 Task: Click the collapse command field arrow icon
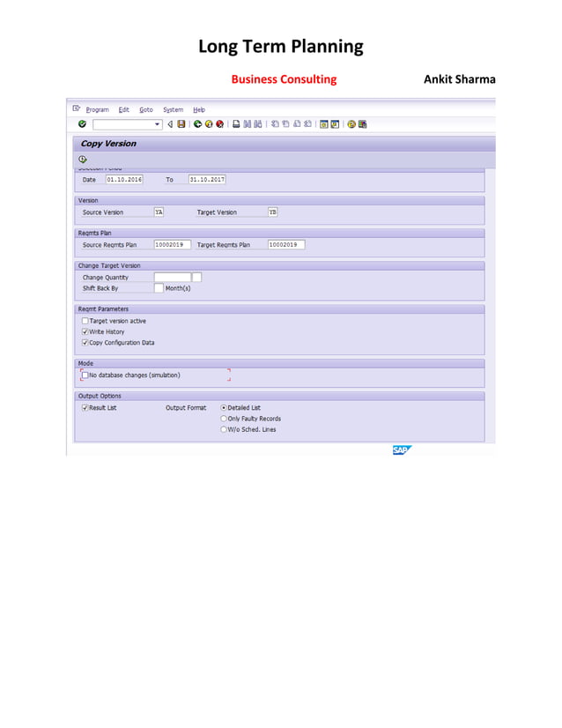point(170,124)
